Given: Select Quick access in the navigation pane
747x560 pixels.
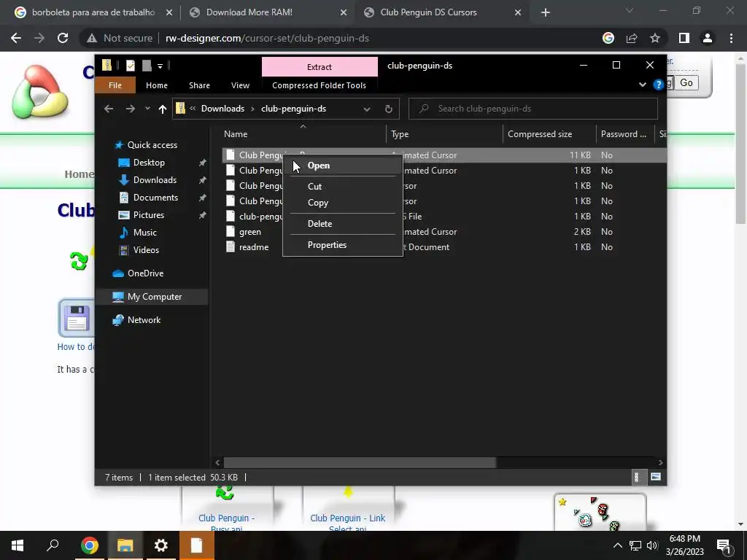Looking at the screenshot, I should [x=152, y=145].
